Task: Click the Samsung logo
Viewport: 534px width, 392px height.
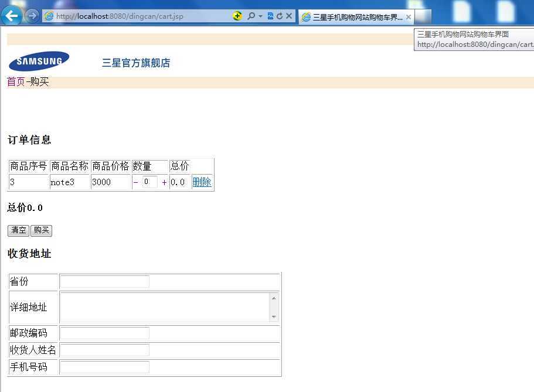Action: click(x=39, y=62)
